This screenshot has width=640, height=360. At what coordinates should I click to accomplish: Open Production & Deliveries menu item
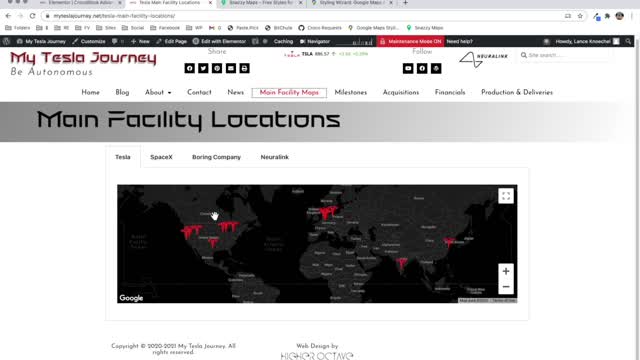517,93
